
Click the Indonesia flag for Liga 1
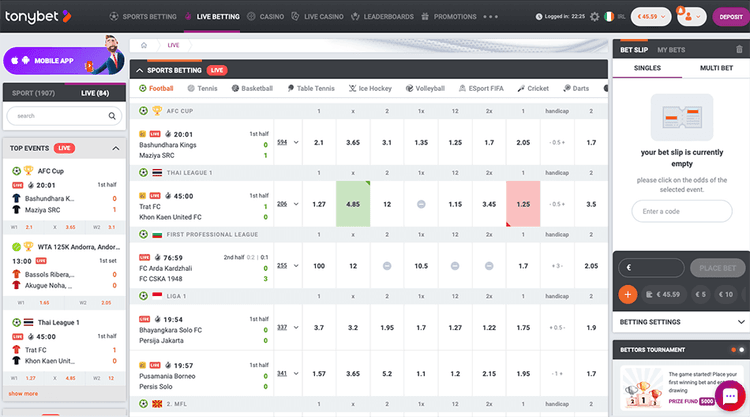click(x=157, y=296)
